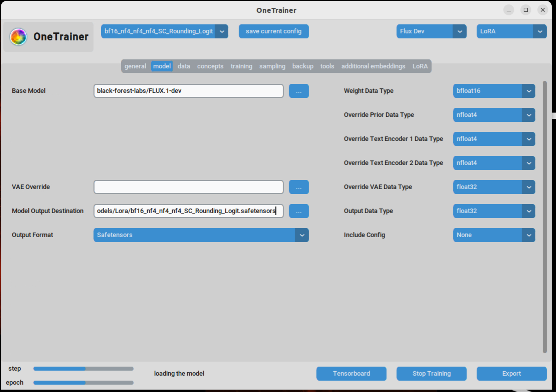Viewport: 556px width, 392px height.
Task: Click the Base Model text field
Action: click(189, 91)
